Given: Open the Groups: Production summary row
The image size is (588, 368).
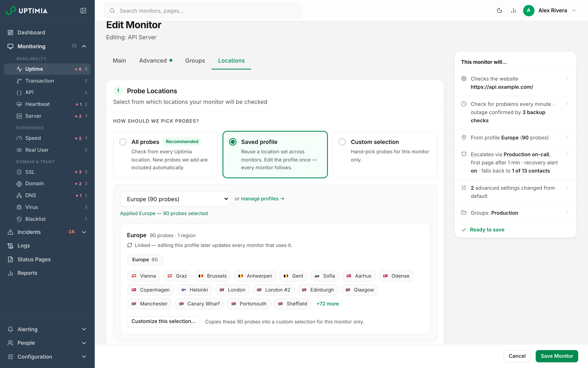Looking at the screenshot, I should coord(515,213).
